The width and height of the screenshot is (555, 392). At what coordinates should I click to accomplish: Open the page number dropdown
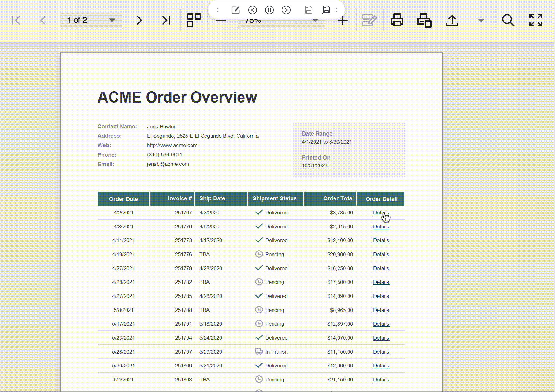coord(112,20)
